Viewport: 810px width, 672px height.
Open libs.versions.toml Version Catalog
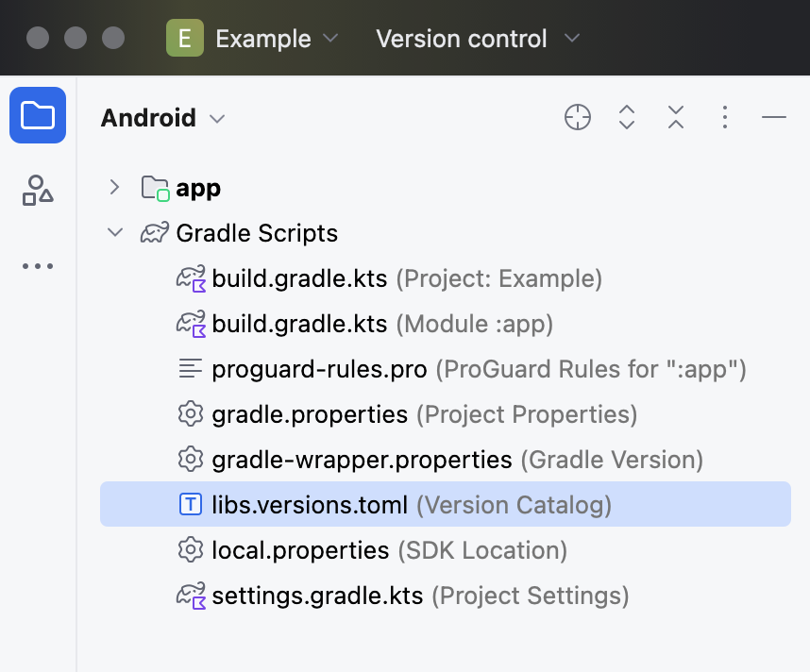click(x=310, y=505)
